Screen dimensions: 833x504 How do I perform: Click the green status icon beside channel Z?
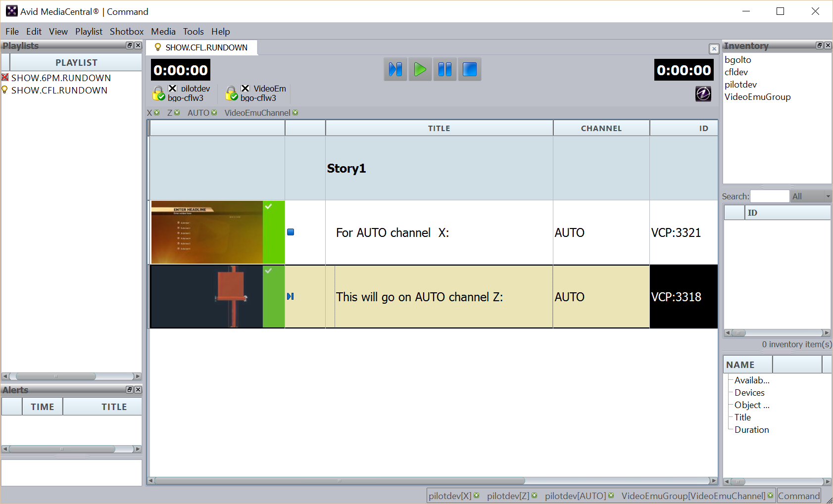(x=177, y=113)
